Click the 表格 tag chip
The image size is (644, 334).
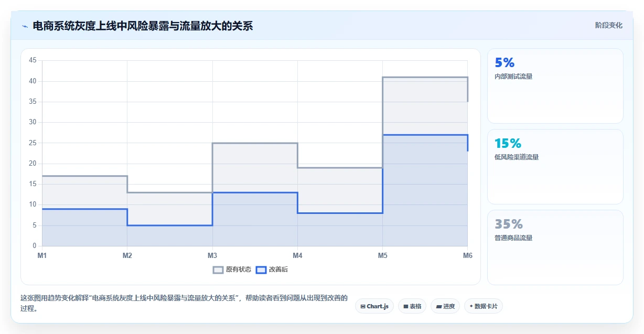(412, 306)
